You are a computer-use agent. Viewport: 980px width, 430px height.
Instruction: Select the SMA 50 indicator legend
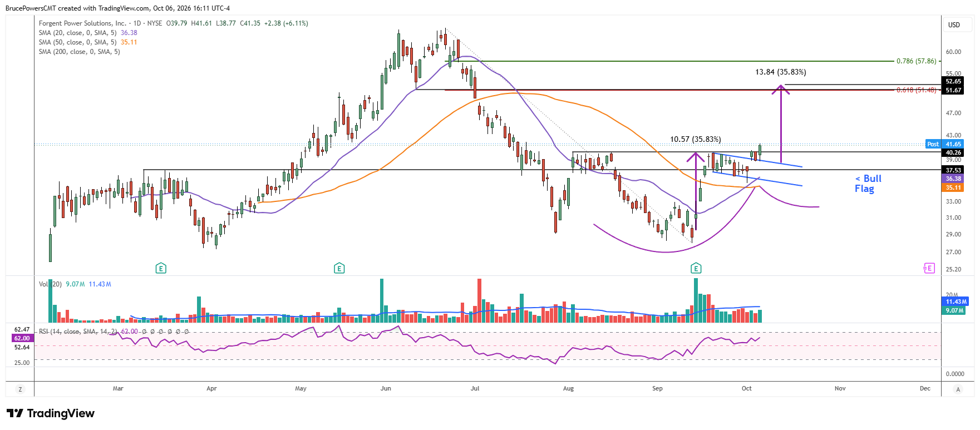pyautogui.click(x=88, y=42)
